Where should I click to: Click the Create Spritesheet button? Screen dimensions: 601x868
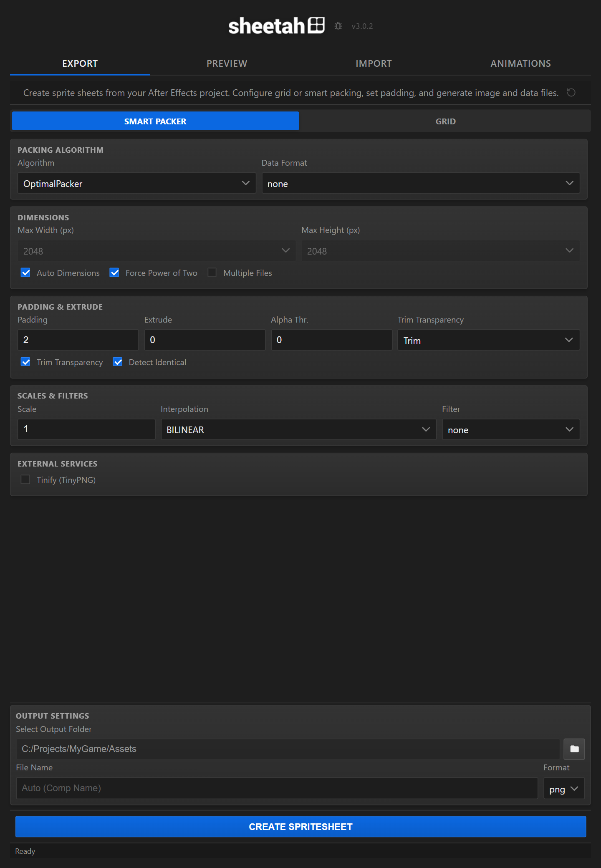coord(300,827)
